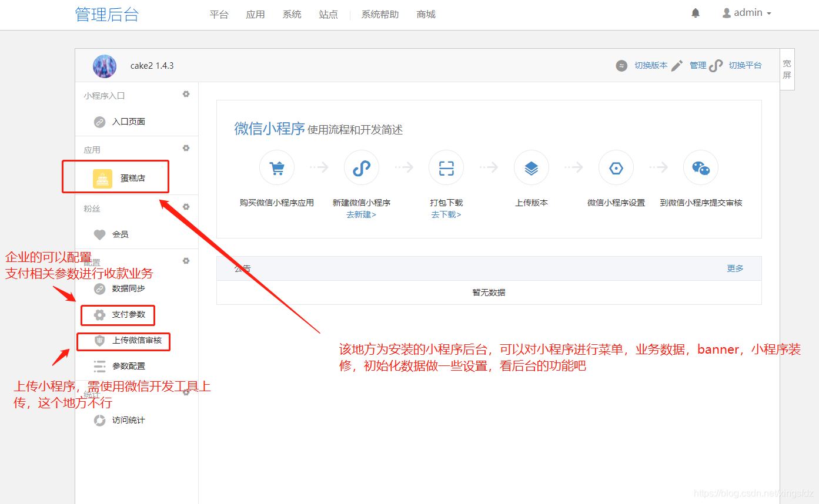Toggle the 宽屏 widescreen mode
Image resolution: width=819 pixels, height=504 pixels.
tap(787, 69)
